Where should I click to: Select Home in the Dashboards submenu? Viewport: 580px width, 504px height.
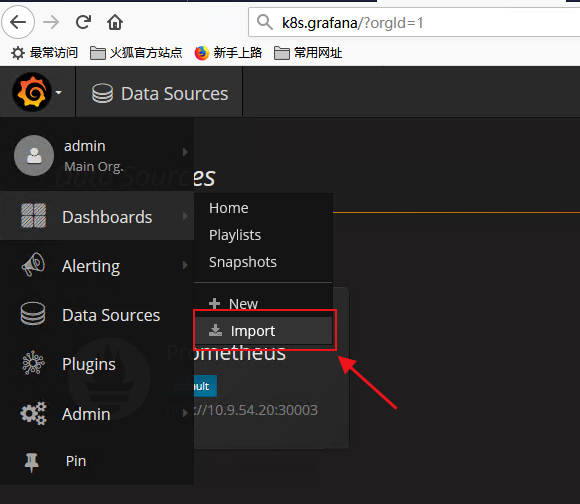coord(229,208)
